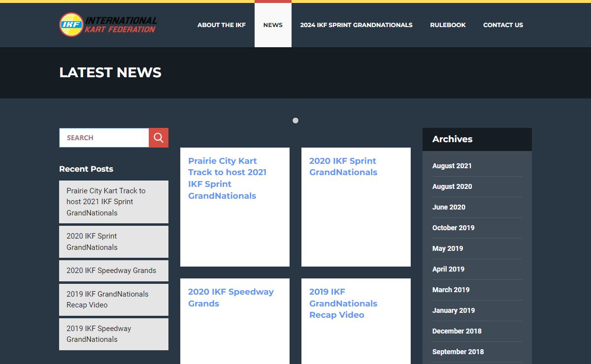Open 2020 IKF Speedway Grands card title
Image resolution: width=591 pixels, height=364 pixels.
coord(231,297)
